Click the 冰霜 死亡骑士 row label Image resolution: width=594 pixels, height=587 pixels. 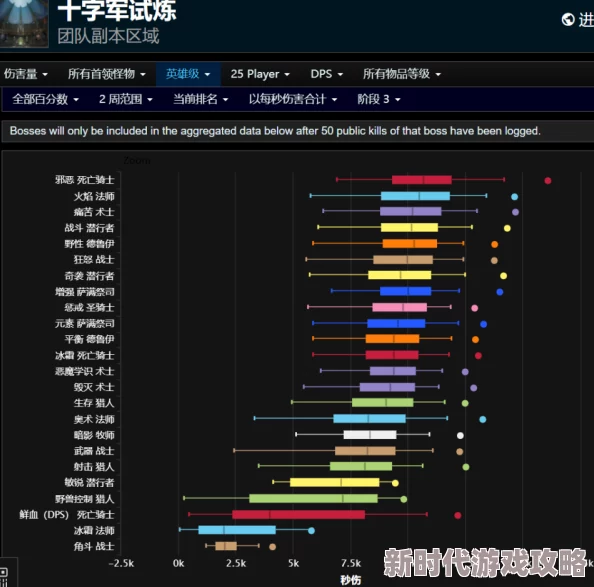84,355
